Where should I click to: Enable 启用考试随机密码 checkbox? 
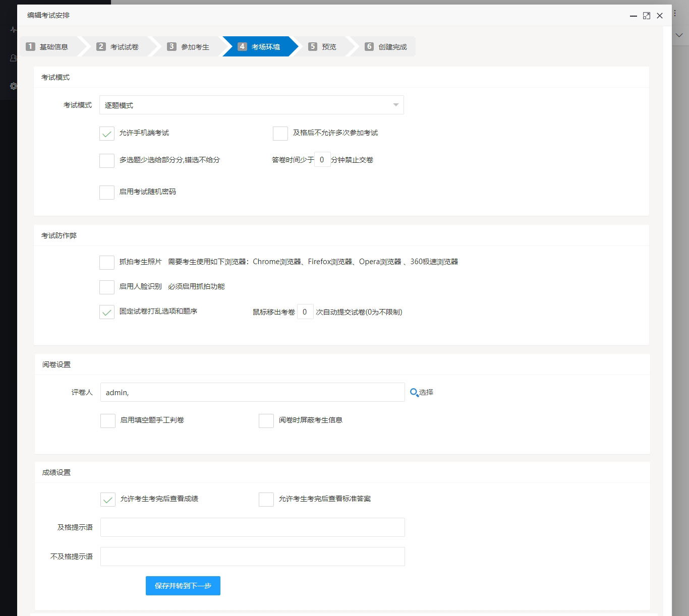pos(107,193)
